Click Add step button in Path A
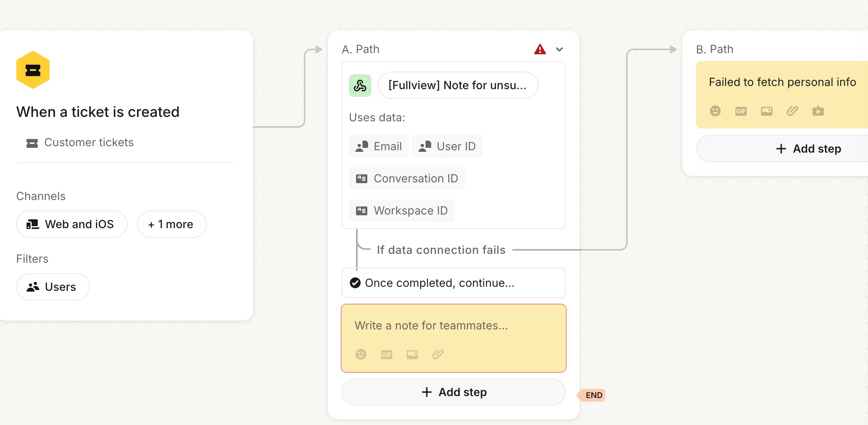Screen dimensions: 868x425 454,392
